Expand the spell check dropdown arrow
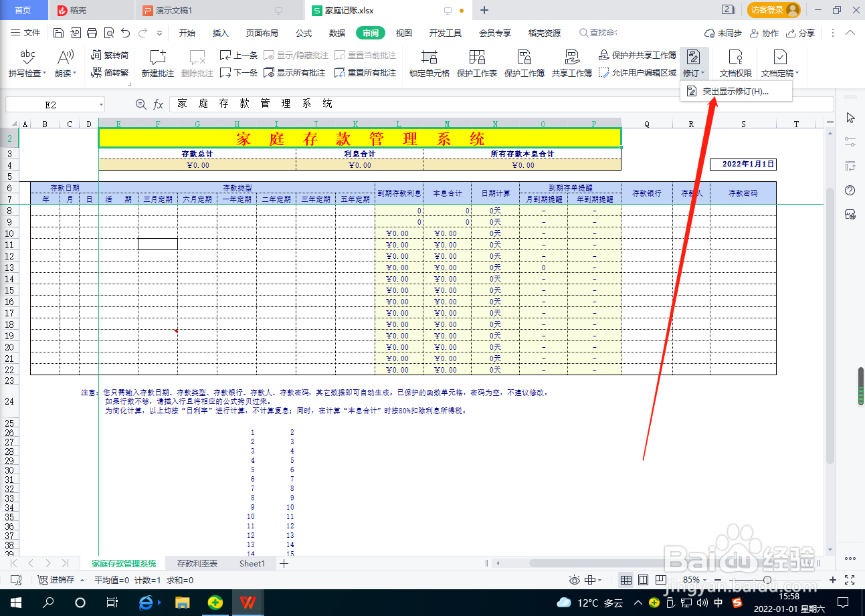 (x=45, y=74)
